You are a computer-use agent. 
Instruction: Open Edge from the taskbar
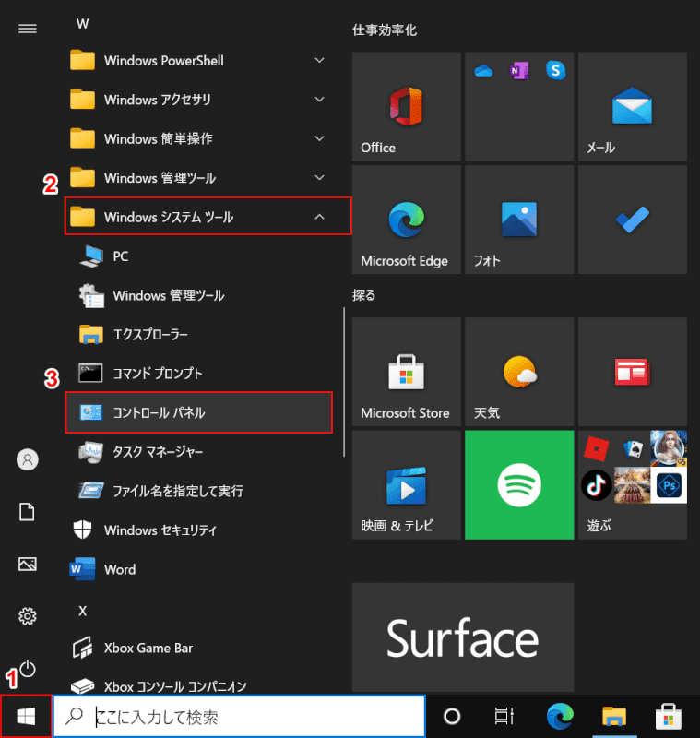click(x=560, y=717)
